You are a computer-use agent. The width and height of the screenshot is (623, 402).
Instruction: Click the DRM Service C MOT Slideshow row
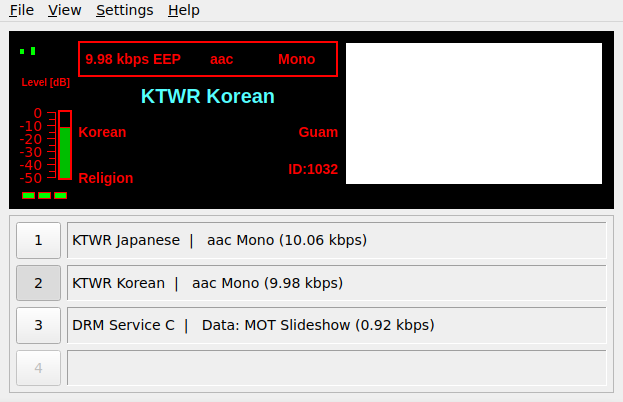(337, 325)
